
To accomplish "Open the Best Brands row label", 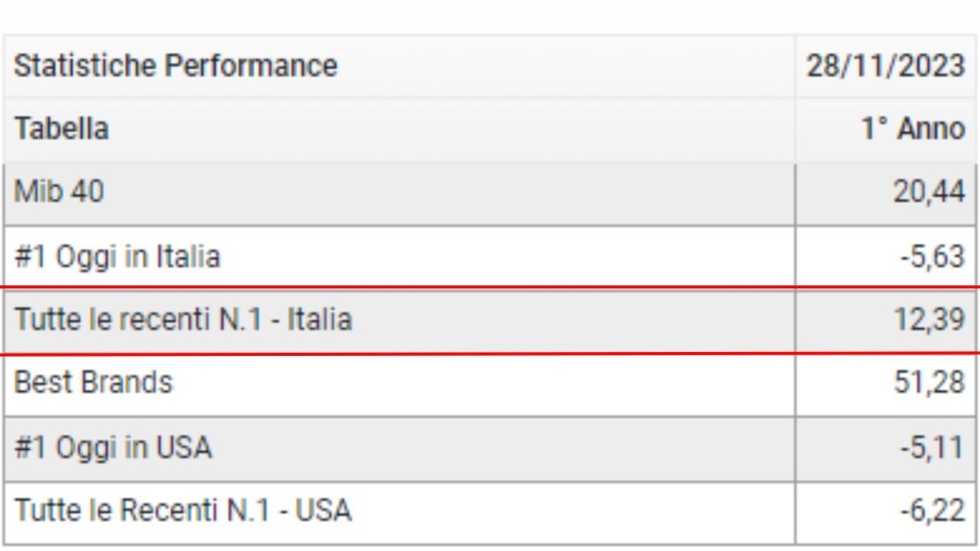I will (x=93, y=381).
